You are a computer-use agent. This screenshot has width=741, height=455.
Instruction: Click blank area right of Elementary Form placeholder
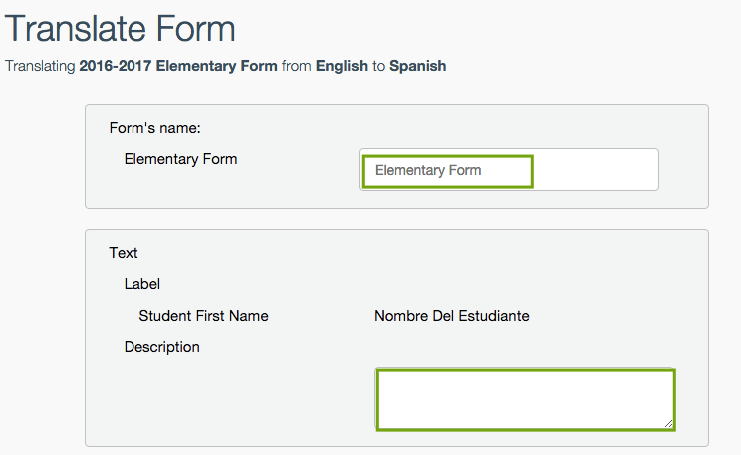(x=595, y=170)
